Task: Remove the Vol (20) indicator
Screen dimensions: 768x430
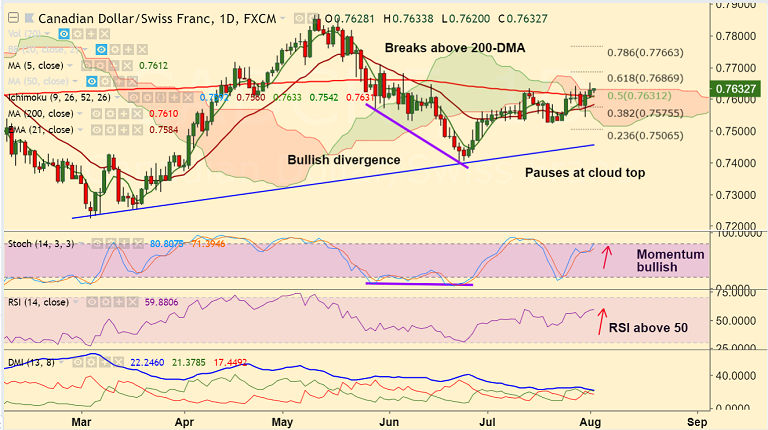Action: click(x=104, y=34)
